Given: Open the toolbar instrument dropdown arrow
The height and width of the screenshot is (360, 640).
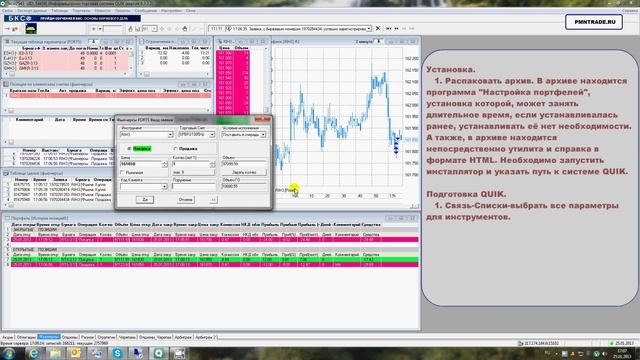Looking at the screenshot, I should (x=100, y=29).
